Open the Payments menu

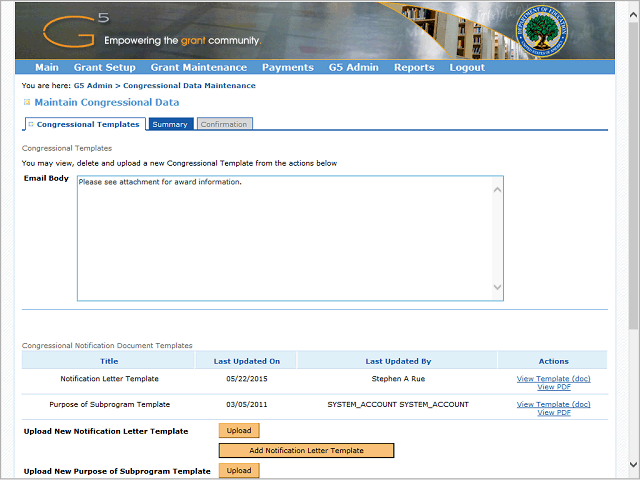[288, 67]
